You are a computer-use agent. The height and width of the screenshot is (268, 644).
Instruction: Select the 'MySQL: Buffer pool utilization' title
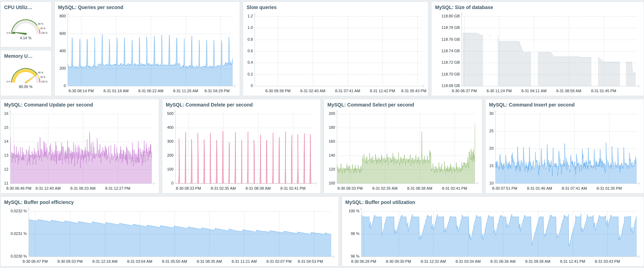point(380,202)
